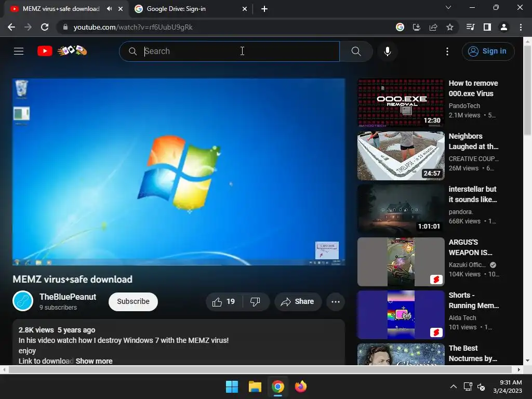Click the video title MEMZ virus+safe download

point(73,279)
